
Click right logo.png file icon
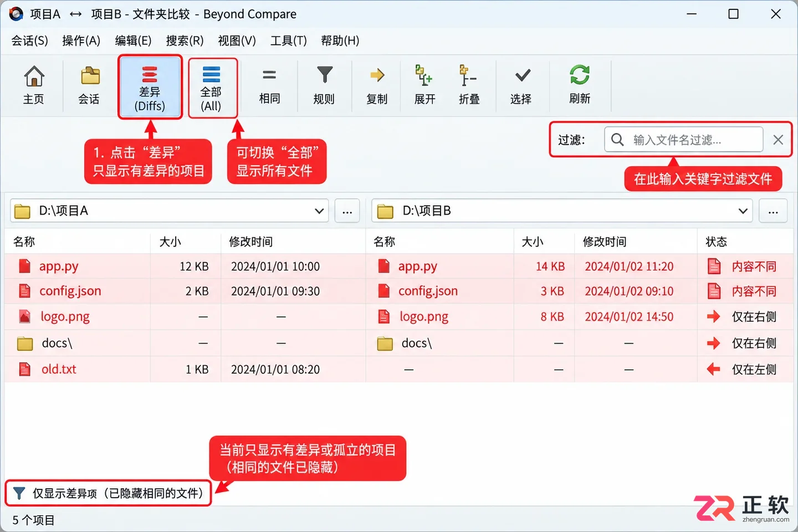(x=383, y=316)
